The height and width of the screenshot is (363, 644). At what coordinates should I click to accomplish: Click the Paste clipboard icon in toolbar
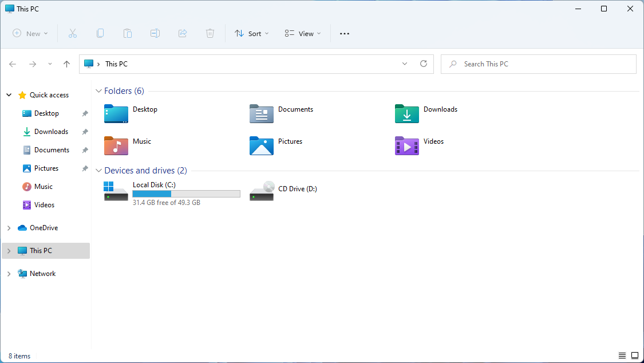pos(128,34)
